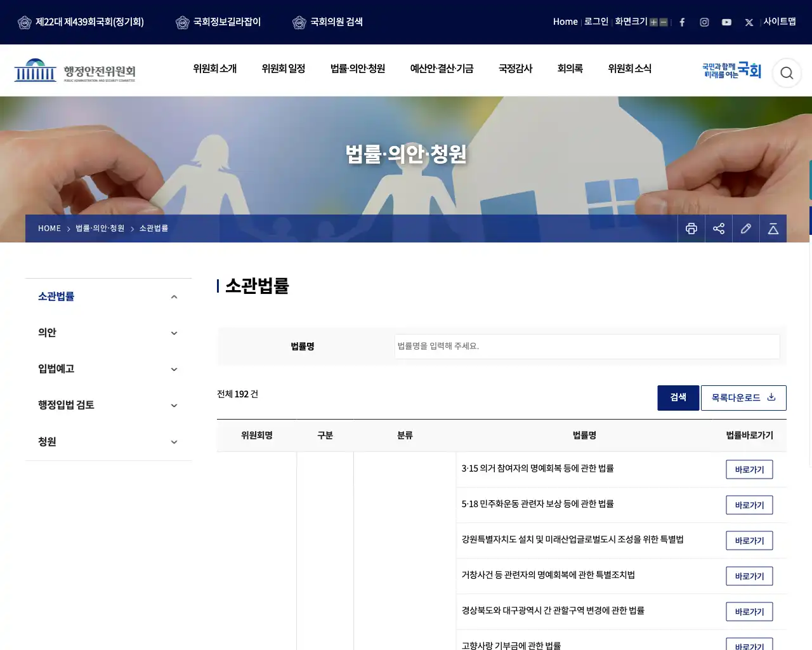Increase screen size with the plus icon
Screen dimensions: 812x650
pos(653,22)
